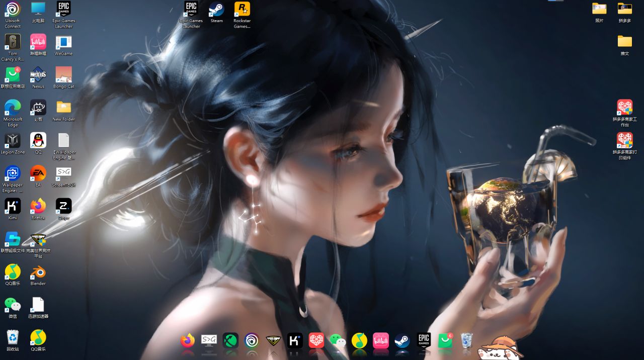Open Epic Games icon in the dock
This screenshot has height=360, width=644.
424,341
